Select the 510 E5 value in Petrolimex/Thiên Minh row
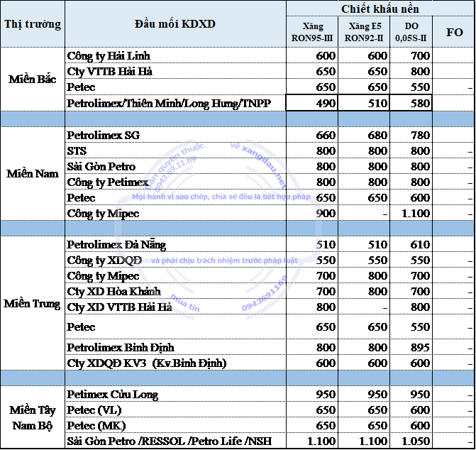This screenshot has width=476, height=450. pyautogui.click(x=364, y=103)
